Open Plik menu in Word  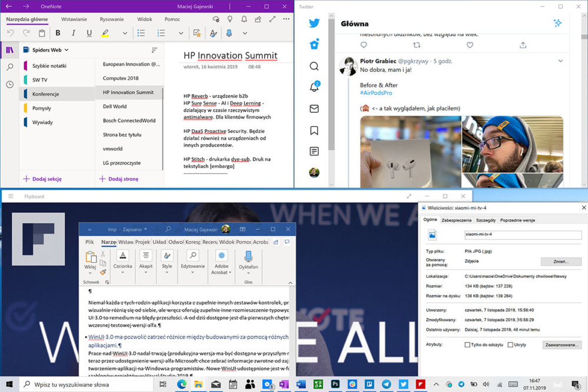[x=89, y=242]
